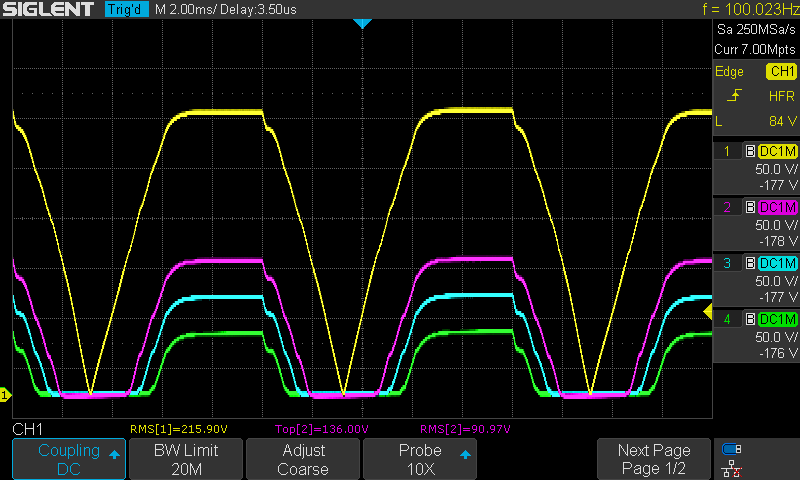Click the Trig'd status indicator

point(127,9)
